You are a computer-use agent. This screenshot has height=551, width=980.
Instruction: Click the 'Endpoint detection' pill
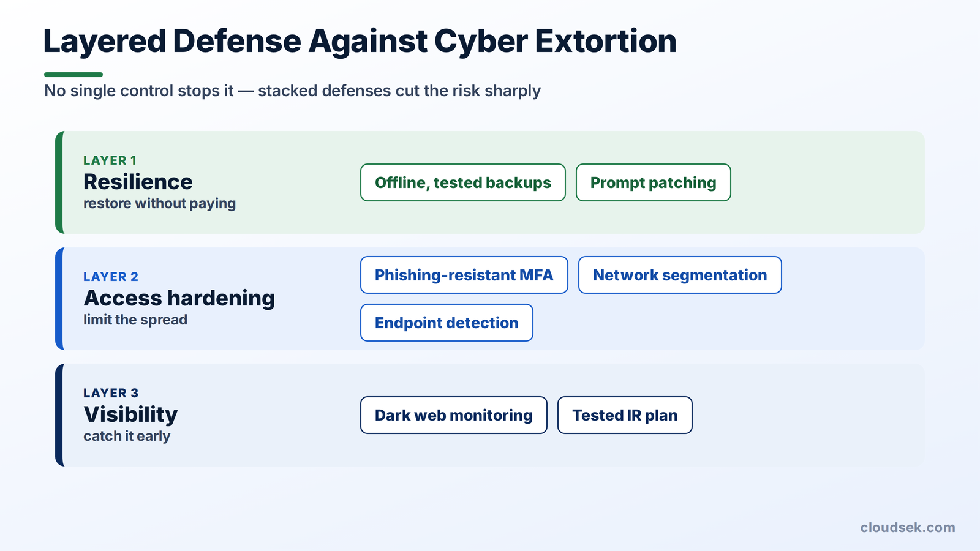click(447, 323)
